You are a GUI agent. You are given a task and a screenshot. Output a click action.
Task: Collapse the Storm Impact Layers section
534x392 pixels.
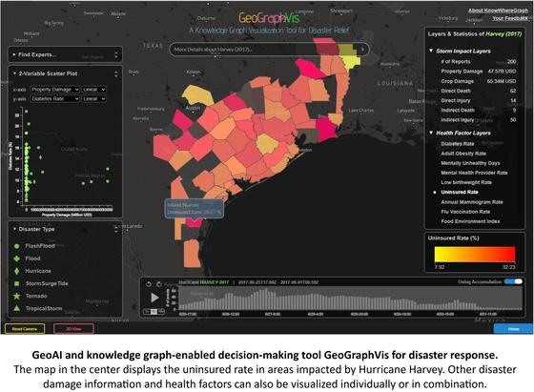[431, 51]
